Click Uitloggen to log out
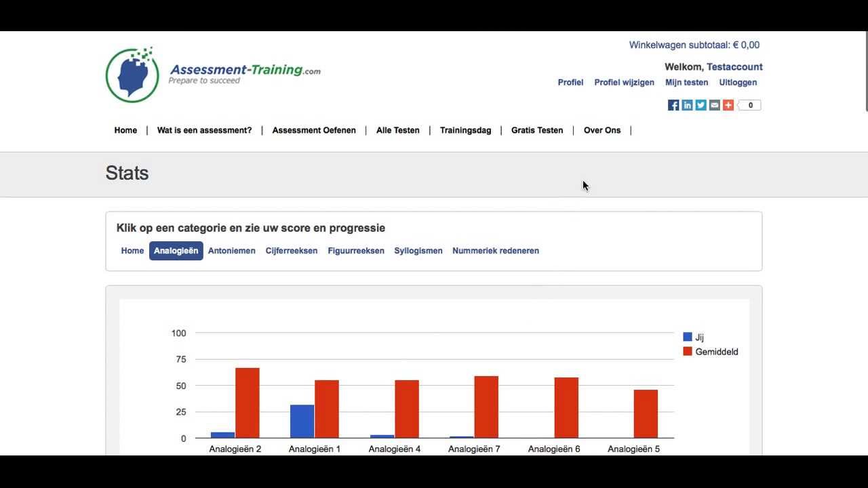Viewport: 868px width, 488px height. [x=738, y=83]
